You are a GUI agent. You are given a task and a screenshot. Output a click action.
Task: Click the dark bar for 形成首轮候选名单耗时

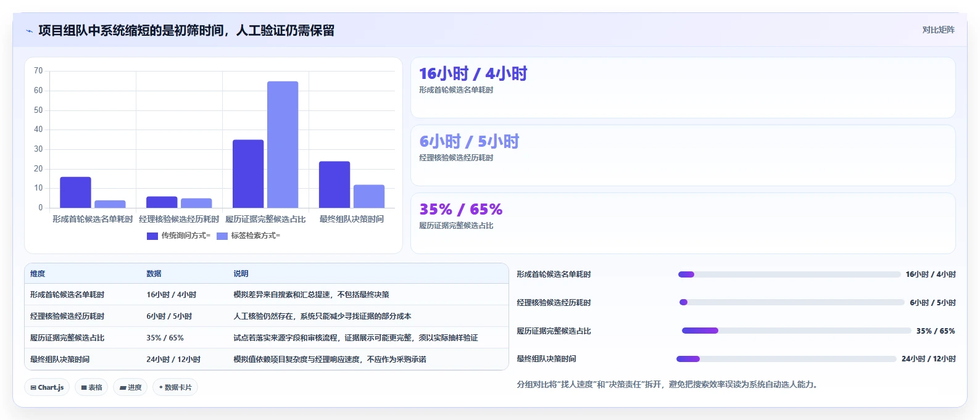coord(75,192)
